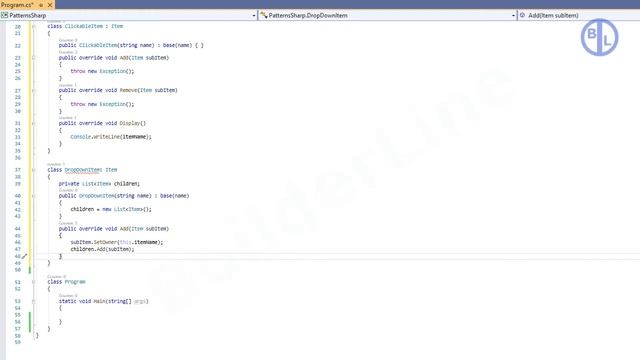Click the underlined DropDownItem class name on line 37

(82, 170)
